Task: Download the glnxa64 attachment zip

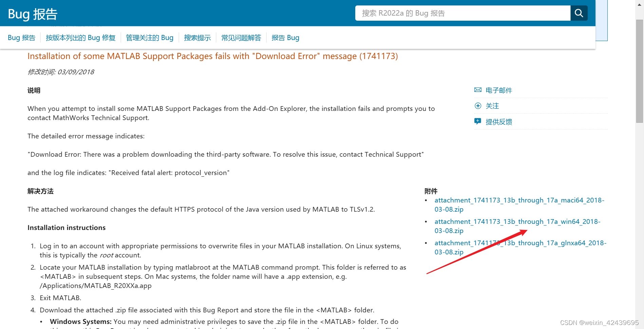Action: tap(520, 248)
